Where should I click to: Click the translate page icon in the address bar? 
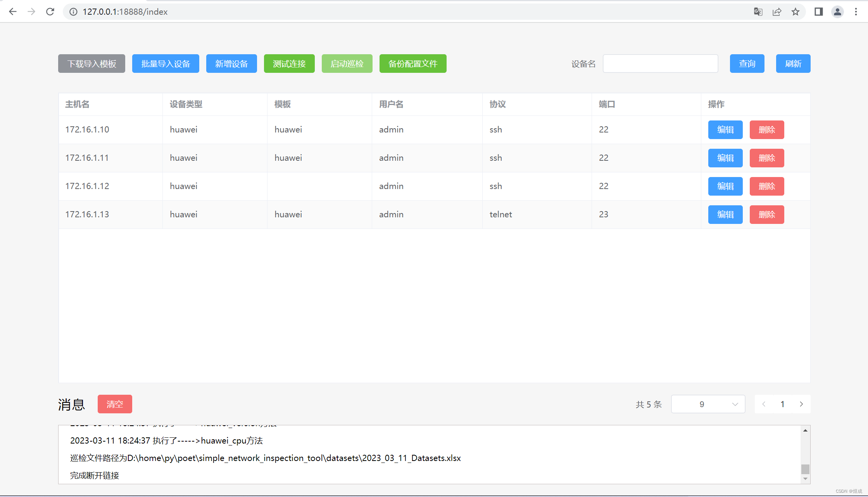pos(758,12)
